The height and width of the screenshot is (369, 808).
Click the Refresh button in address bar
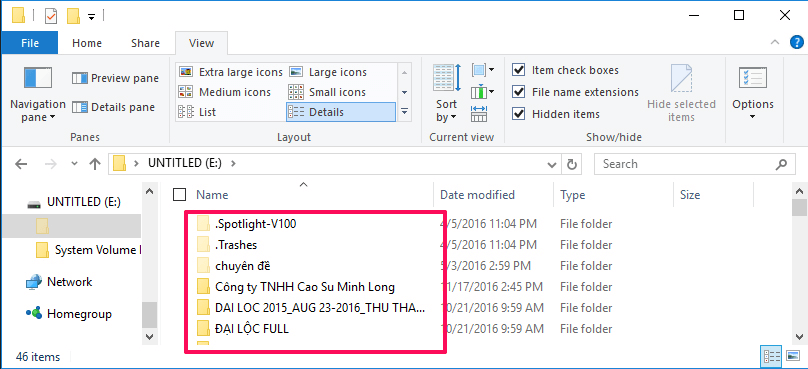pyautogui.click(x=571, y=164)
